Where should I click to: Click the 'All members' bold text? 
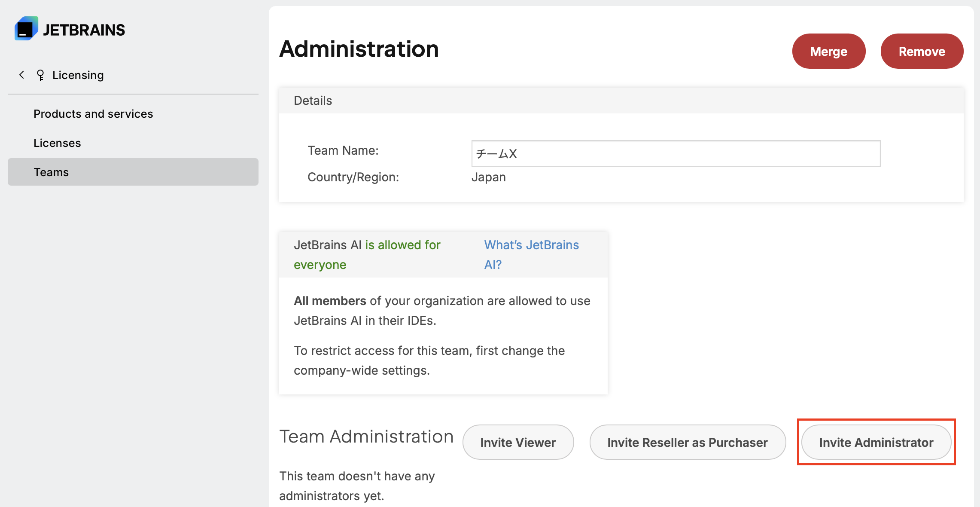click(x=330, y=301)
